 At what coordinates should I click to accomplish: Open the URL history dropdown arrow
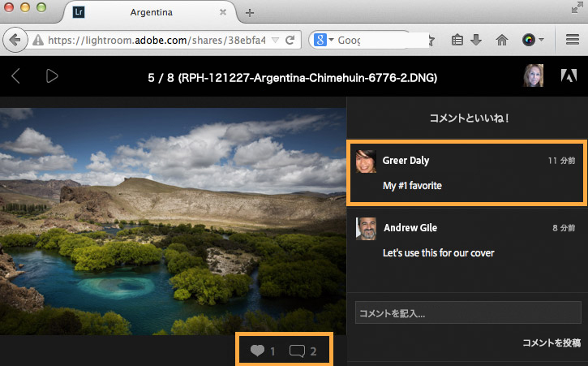275,40
